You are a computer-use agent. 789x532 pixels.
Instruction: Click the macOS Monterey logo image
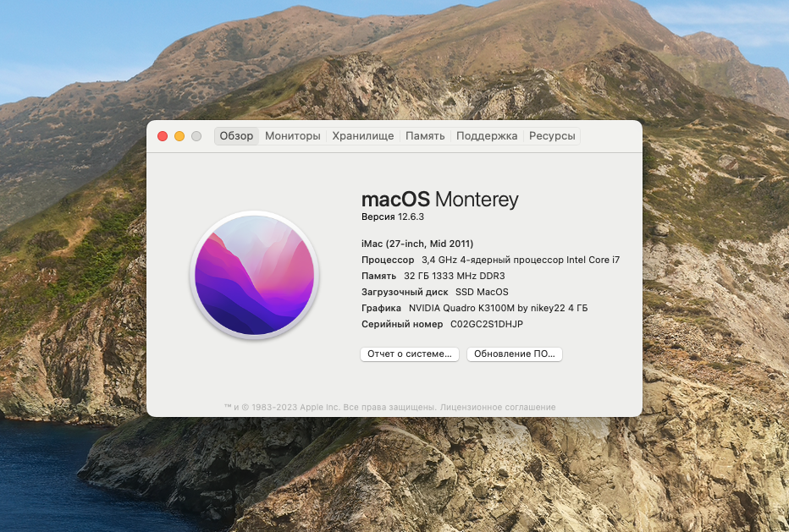[x=255, y=275]
